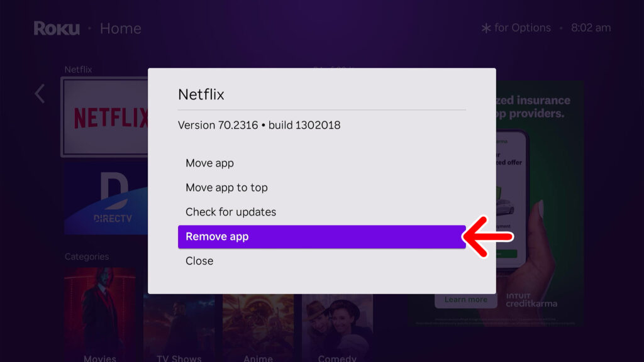This screenshot has height=362, width=644.
Task: Choose Move app to top
Action: 226,187
